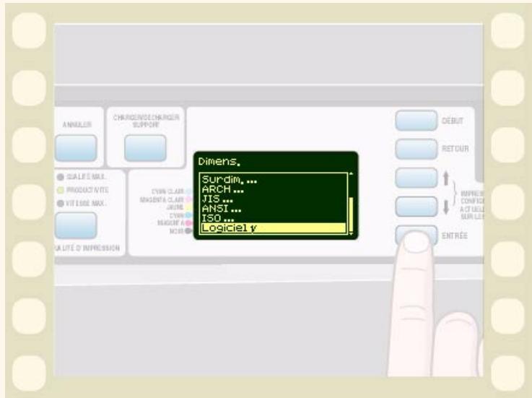The width and height of the screenshot is (532, 398).
Task: Click the Productivité indicator light
Action: click(61, 190)
